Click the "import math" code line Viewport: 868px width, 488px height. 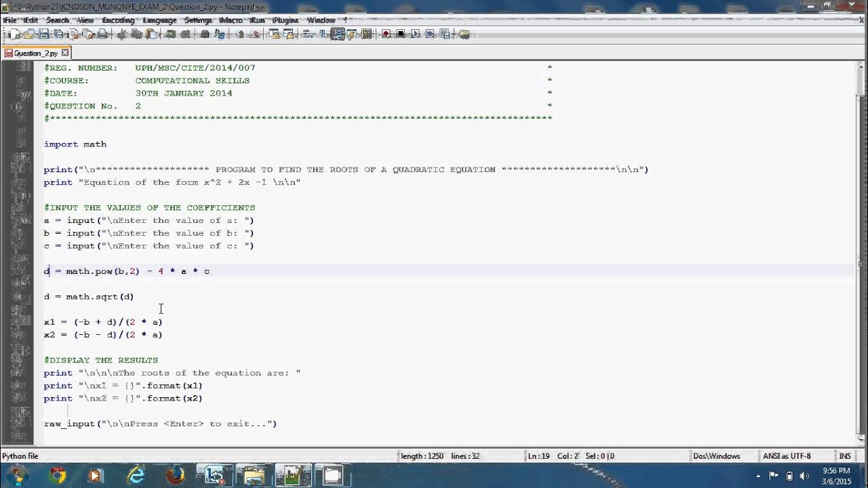coord(75,144)
